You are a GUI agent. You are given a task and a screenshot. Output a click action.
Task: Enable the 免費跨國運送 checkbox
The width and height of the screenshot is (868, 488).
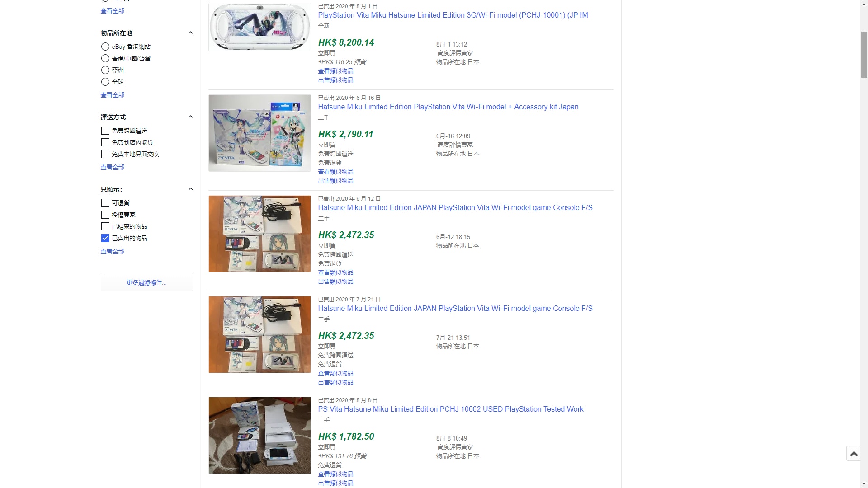tap(105, 131)
